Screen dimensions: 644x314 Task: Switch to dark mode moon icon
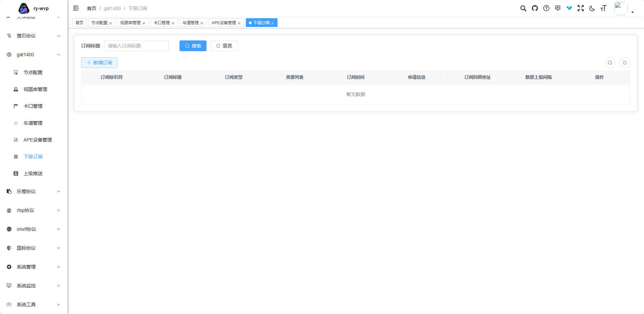pos(592,8)
